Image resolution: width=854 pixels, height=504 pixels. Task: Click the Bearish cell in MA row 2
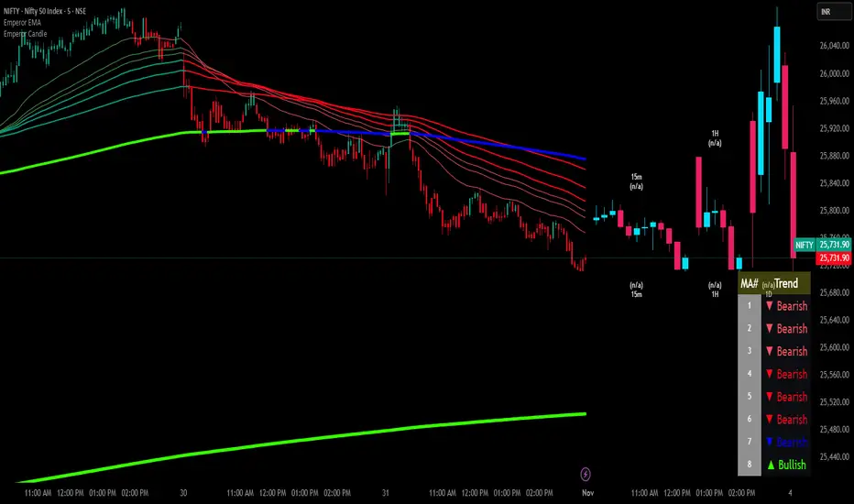click(x=786, y=329)
